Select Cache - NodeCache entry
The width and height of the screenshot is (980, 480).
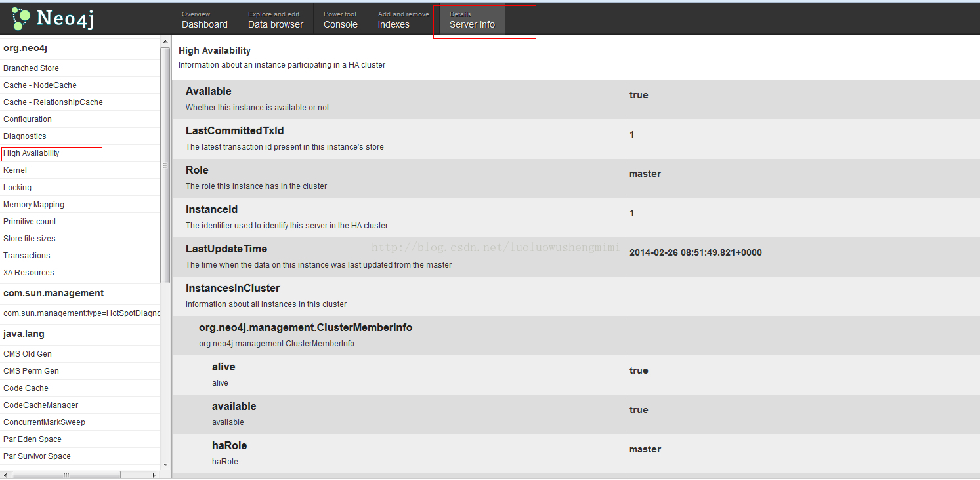tap(40, 85)
